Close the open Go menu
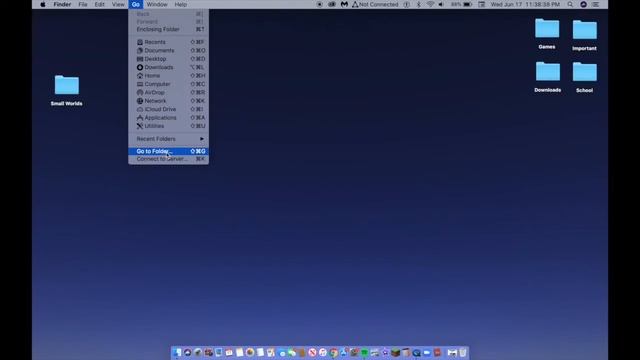The width and height of the screenshot is (640, 360). [136, 4]
